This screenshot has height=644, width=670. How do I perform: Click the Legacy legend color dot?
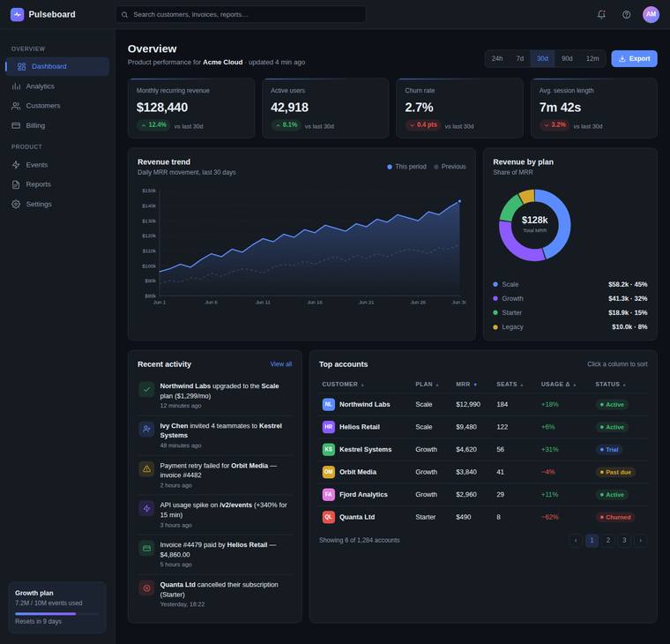click(495, 327)
